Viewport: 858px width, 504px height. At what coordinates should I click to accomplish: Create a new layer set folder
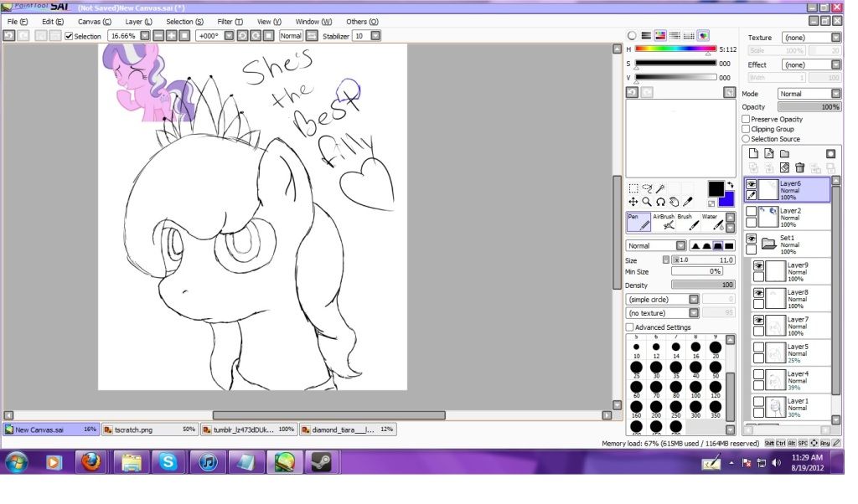click(x=784, y=153)
